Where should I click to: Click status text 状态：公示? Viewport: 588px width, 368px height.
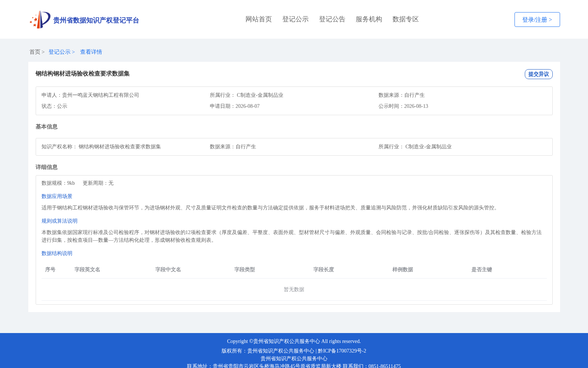pyautogui.click(x=54, y=106)
